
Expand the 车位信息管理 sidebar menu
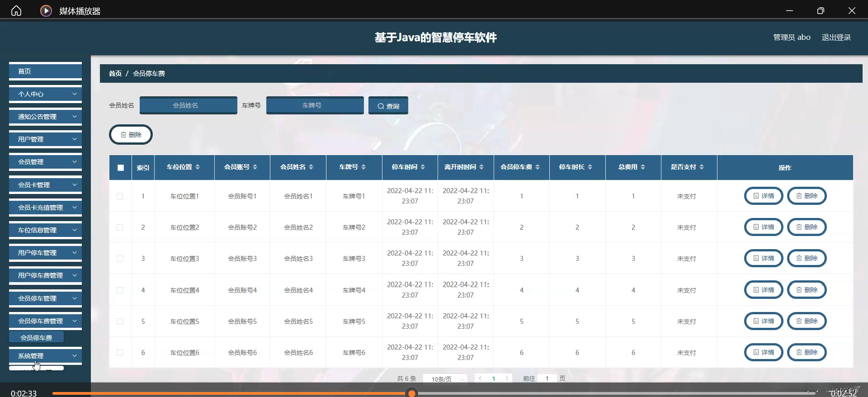[45, 230]
